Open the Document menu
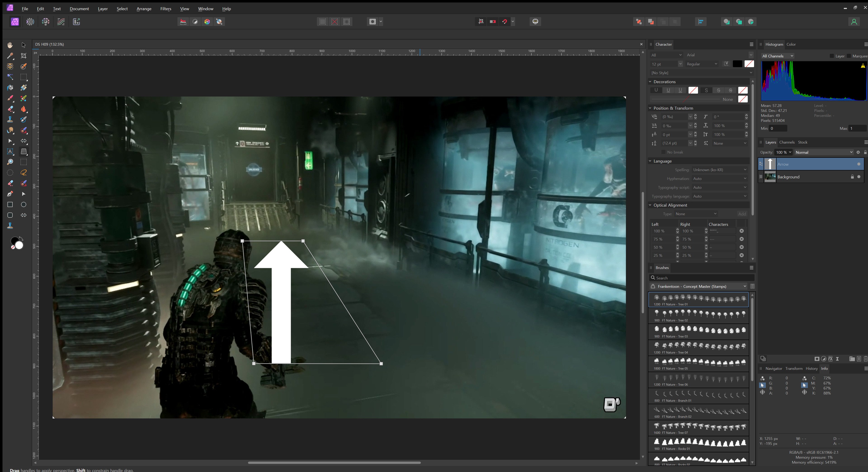 [79, 9]
